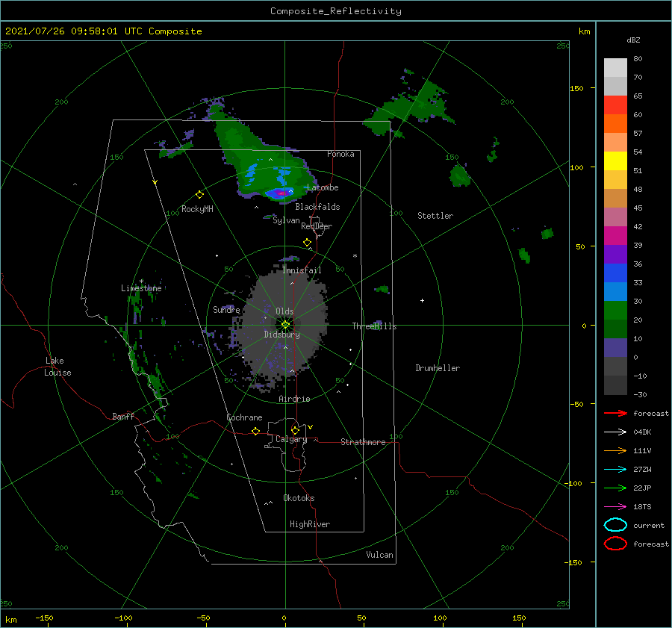Click the dBZ legend heading

(x=633, y=40)
